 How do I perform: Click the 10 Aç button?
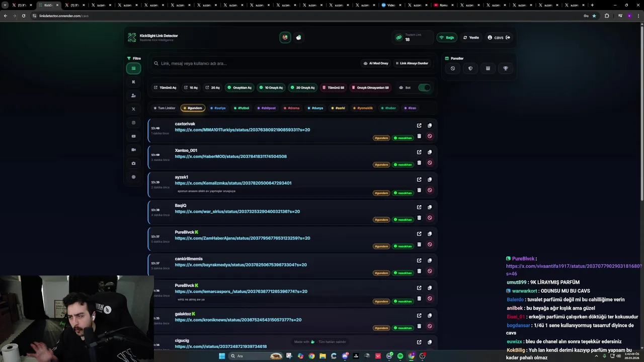tap(191, 87)
